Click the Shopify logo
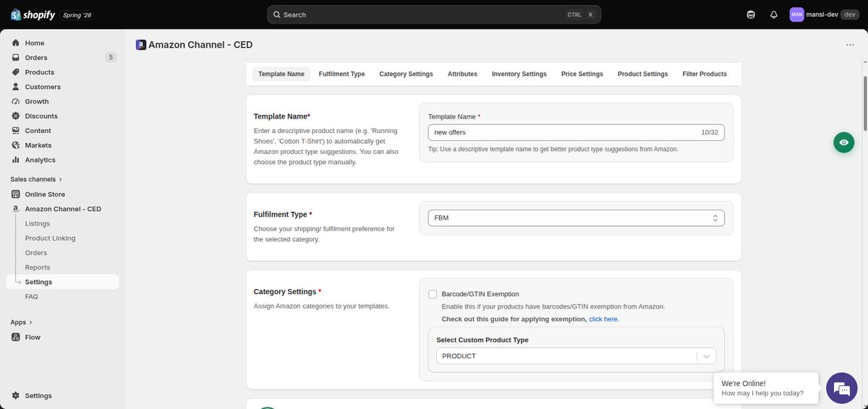Screen dimensions: 868x409 pyautogui.click(x=33, y=14)
